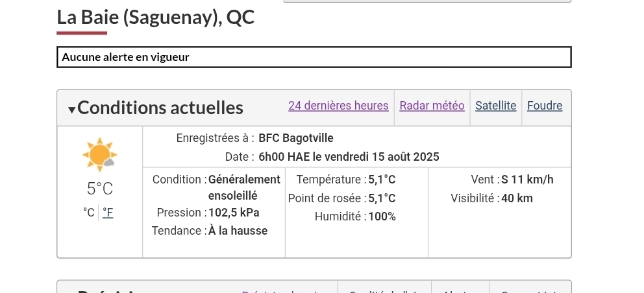Click the Visibilité 40 km value
This screenshot has width=644, height=293.
517,198
